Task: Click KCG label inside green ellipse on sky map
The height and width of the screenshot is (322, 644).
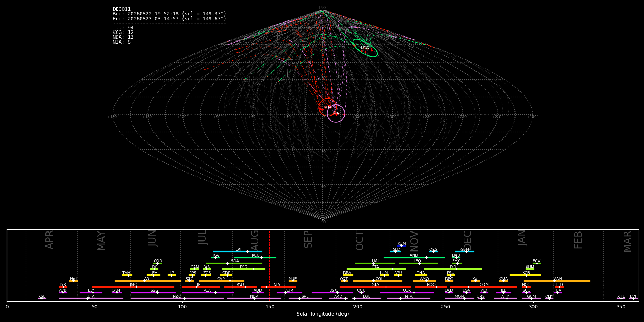Action: tap(365, 48)
